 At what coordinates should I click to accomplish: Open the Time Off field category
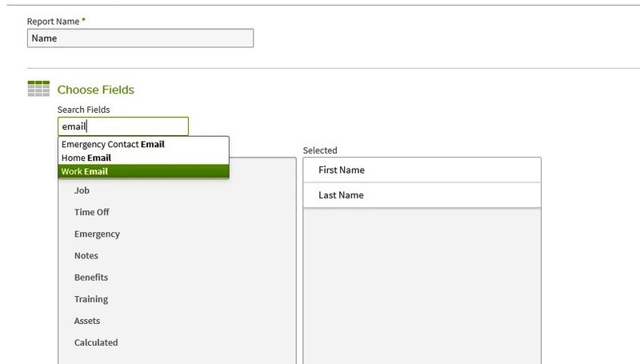point(91,212)
